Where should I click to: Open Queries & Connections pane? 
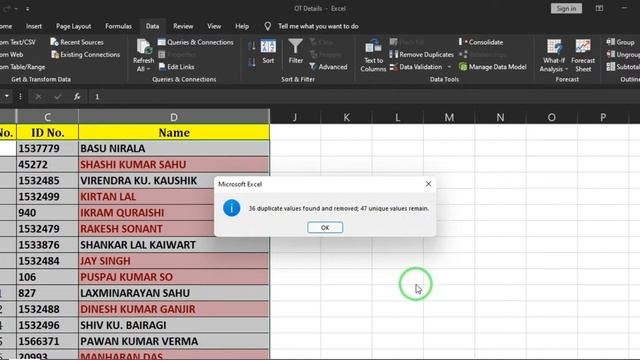(x=196, y=42)
